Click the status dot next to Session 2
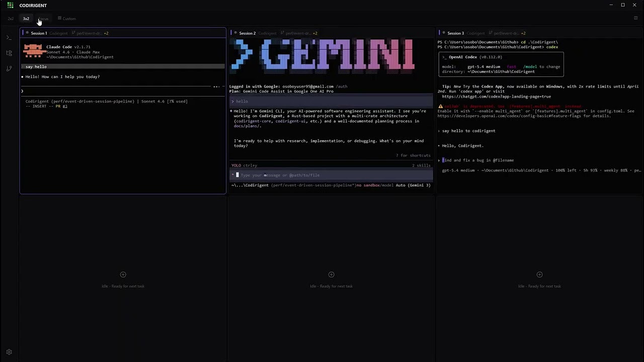The width and height of the screenshot is (644, 362). 235,33
